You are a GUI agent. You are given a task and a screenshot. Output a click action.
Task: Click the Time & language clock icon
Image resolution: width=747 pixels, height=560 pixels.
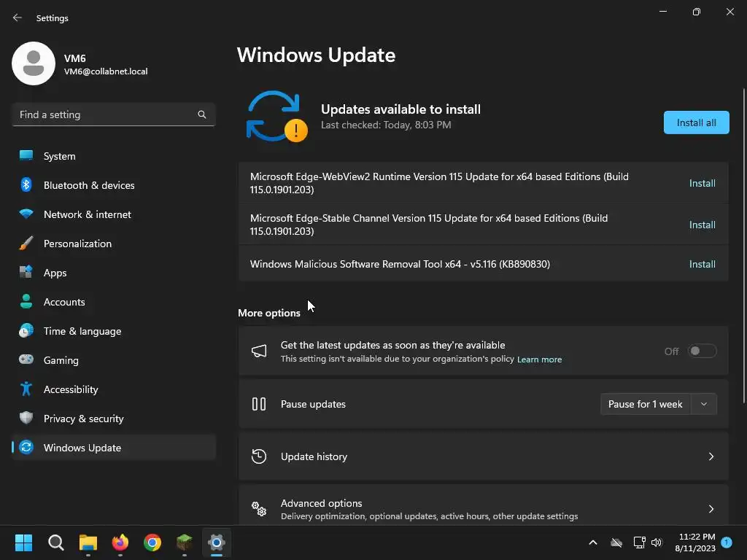26,330
